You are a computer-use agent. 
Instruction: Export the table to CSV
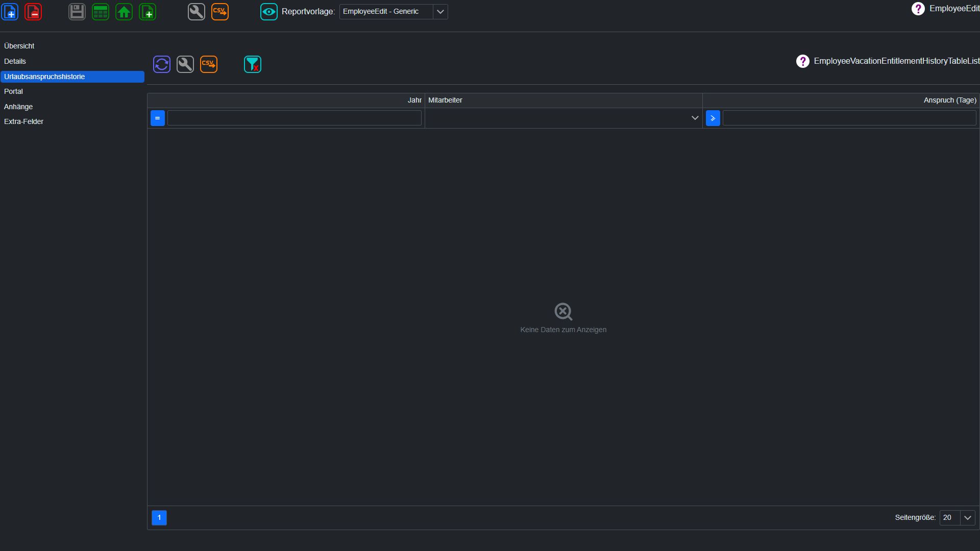point(209,64)
